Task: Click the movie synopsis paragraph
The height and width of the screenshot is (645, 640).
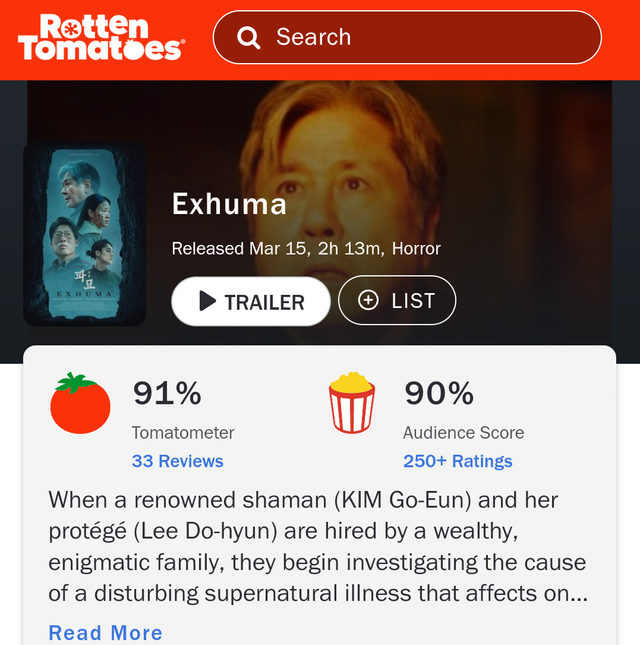Action: coord(318,547)
